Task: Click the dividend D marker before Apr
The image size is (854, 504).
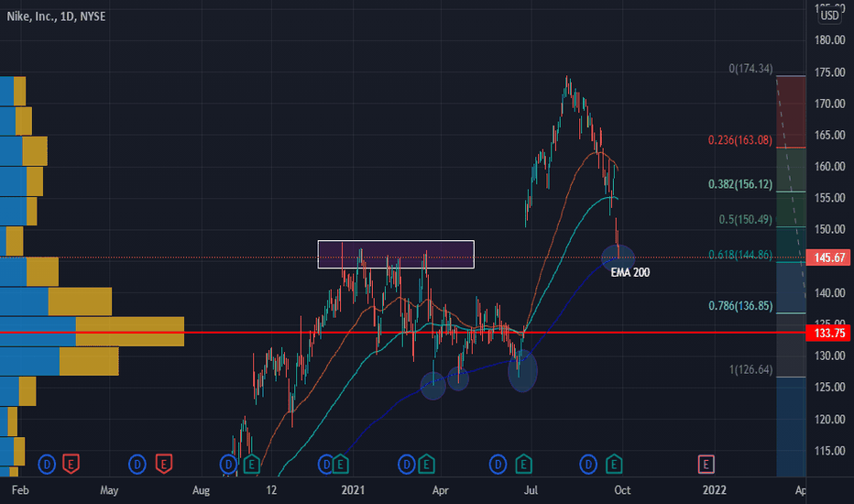Action: coord(406,465)
